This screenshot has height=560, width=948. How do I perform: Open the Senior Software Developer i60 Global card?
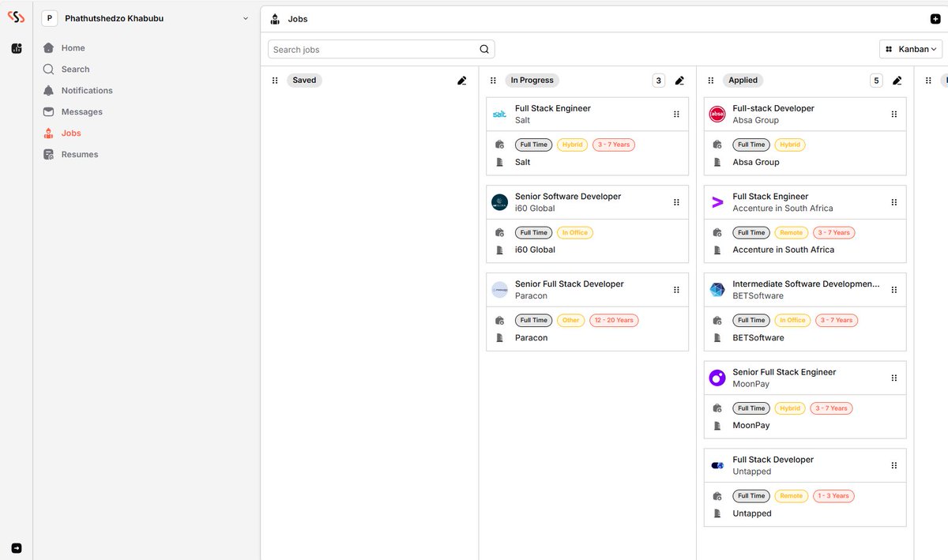[x=587, y=224]
